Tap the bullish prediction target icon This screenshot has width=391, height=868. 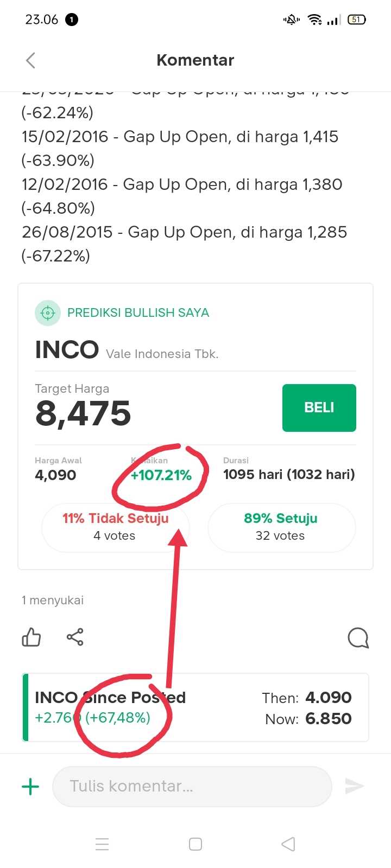(x=48, y=313)
